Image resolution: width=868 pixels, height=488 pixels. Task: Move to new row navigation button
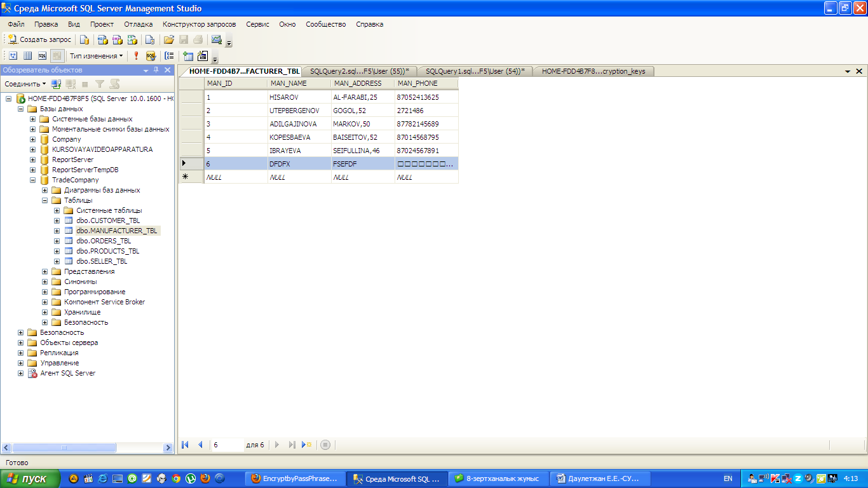point(307,445)
